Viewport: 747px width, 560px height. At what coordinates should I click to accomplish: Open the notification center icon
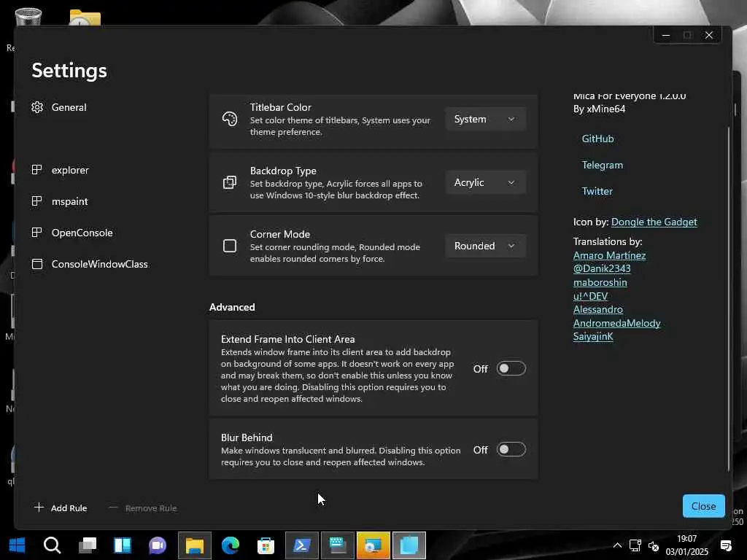pos(726,545)
